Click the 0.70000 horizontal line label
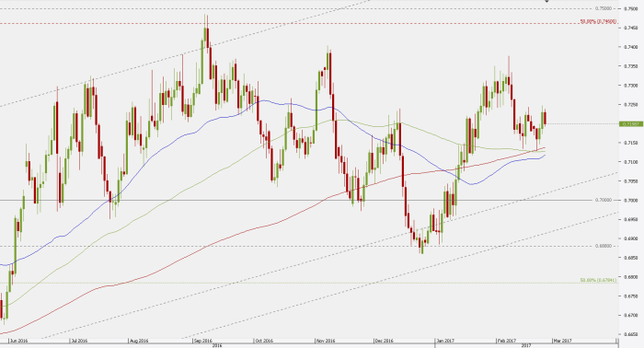 pyautogui.click(x=603, y=200)
